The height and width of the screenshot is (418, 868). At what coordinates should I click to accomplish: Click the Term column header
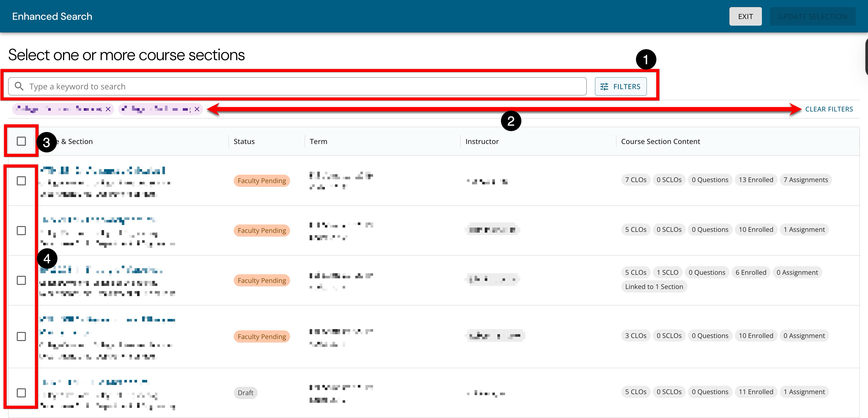pos(319,141)
